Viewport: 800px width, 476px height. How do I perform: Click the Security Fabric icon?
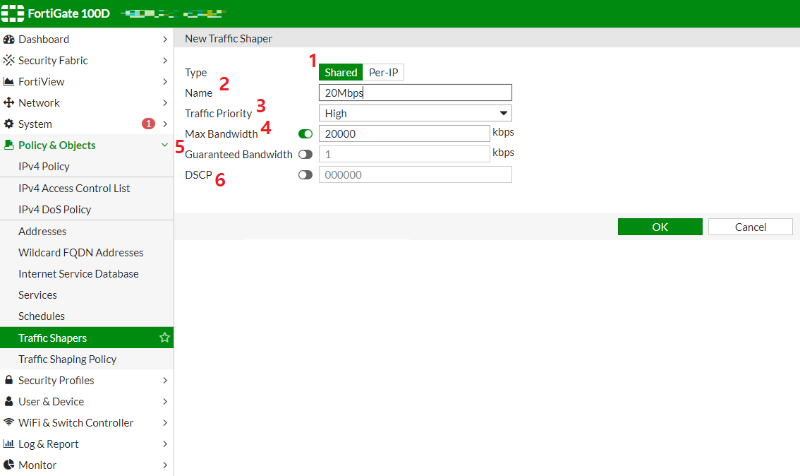9,61
